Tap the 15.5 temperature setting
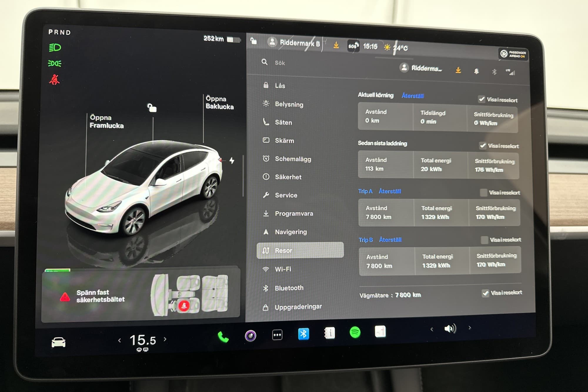The width and height of the screenshot is (588, 392). click(143, 340)
